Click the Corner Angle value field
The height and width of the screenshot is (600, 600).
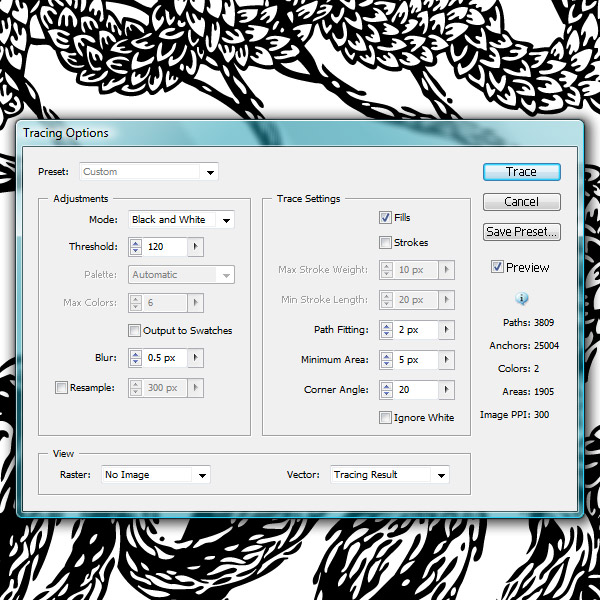[x=416, y=390]
